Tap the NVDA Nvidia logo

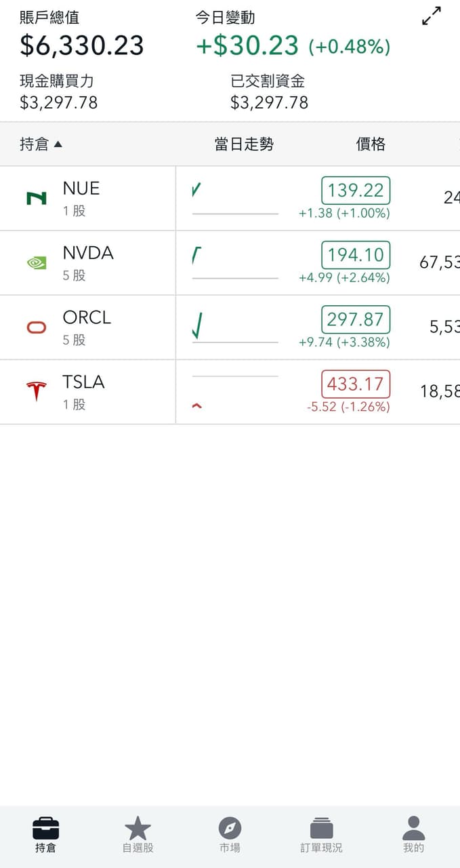tap(36, 262)
